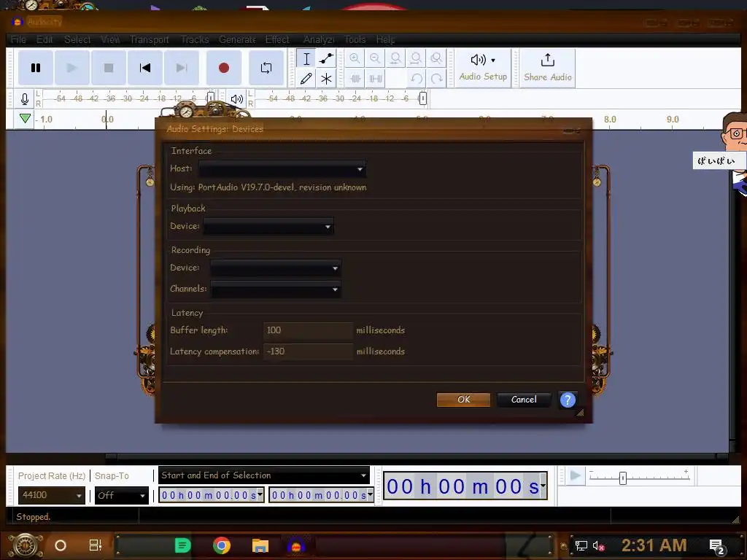Click the selection end time field
The height and width of the screenshot is (560, 747).
(322, 495)
